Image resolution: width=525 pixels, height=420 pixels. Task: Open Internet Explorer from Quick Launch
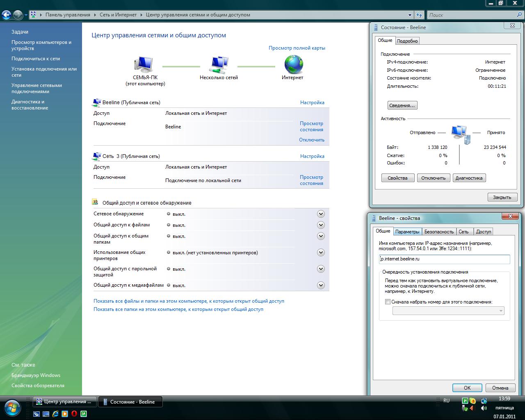pos(55,414)
